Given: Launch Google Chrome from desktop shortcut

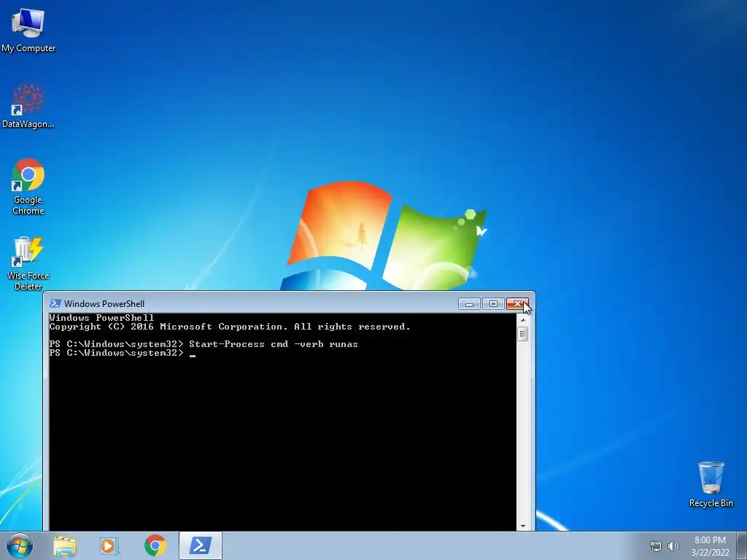Looking at the screenshot, I should tap(28, 186).
